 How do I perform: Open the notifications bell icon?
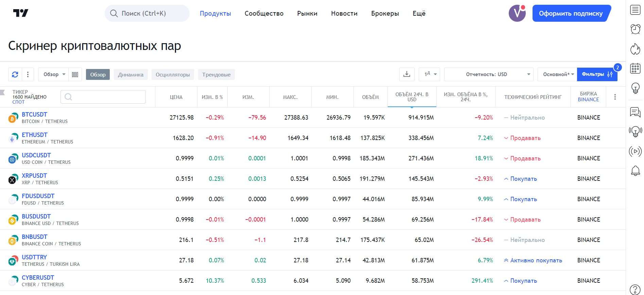635,171
